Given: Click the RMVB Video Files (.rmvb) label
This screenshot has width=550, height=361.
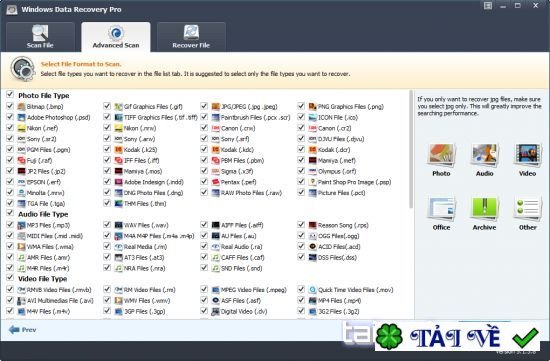Looking at the screenshot, I should [59, 290].
